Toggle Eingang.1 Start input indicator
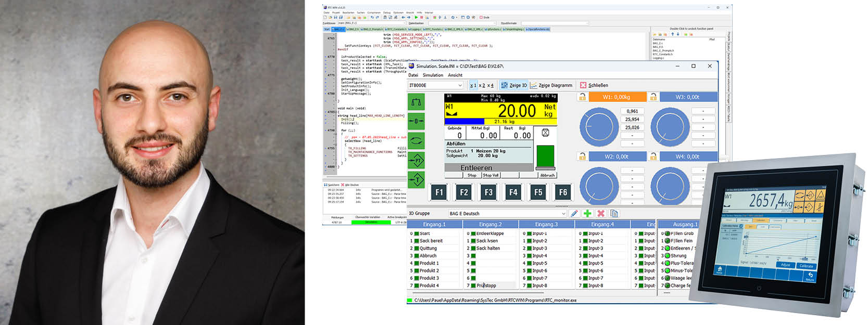Viewport: 868px width, 325px height. (417, 233)
